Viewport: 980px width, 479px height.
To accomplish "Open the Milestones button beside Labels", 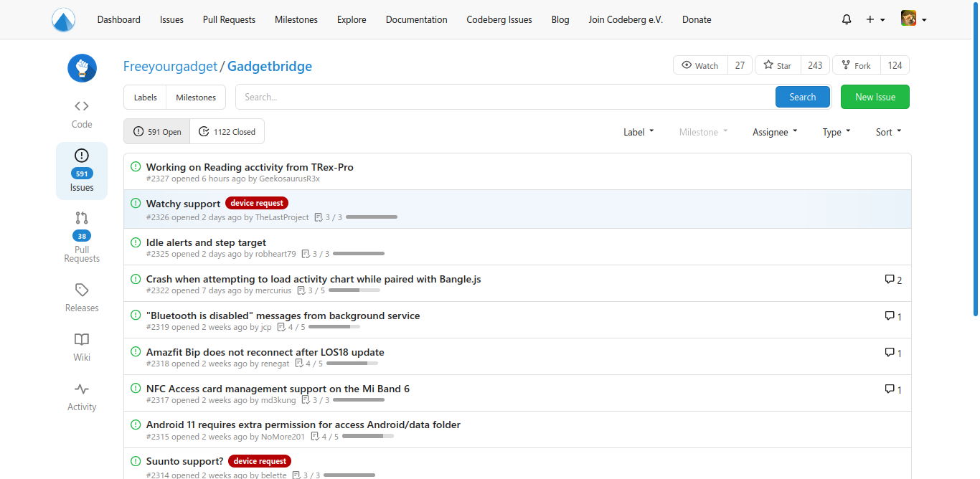I will 196,97.
